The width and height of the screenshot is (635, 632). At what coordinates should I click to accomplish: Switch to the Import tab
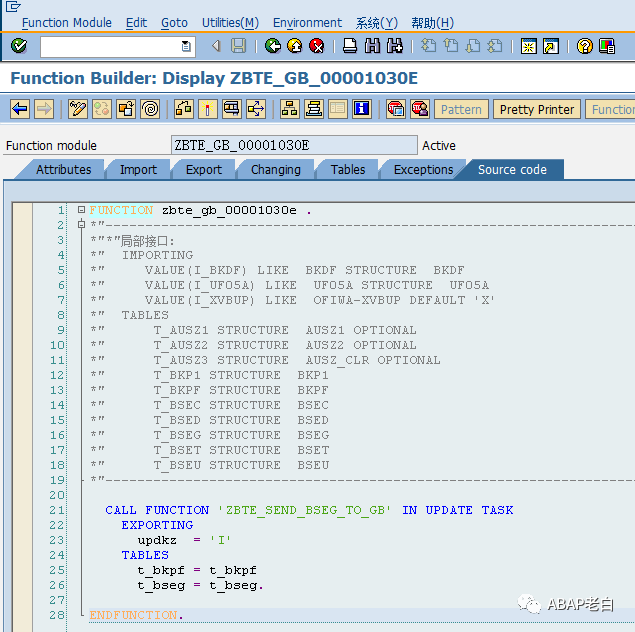click(x=138, y=170)
